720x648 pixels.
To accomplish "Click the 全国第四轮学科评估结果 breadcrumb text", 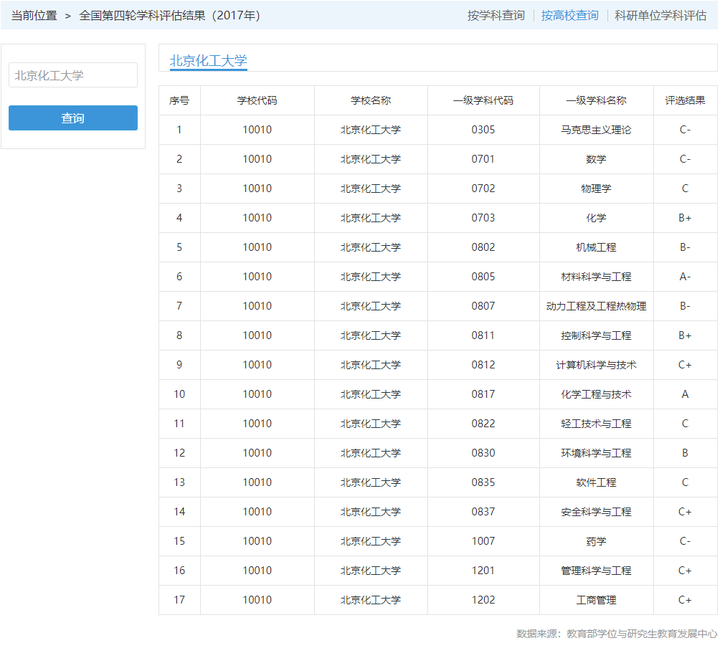I will click(169, 15).
